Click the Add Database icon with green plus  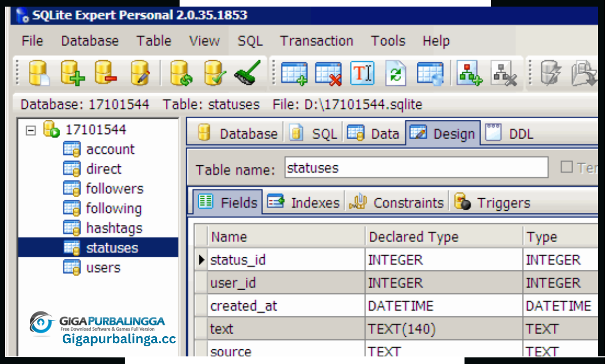(73, 73)
